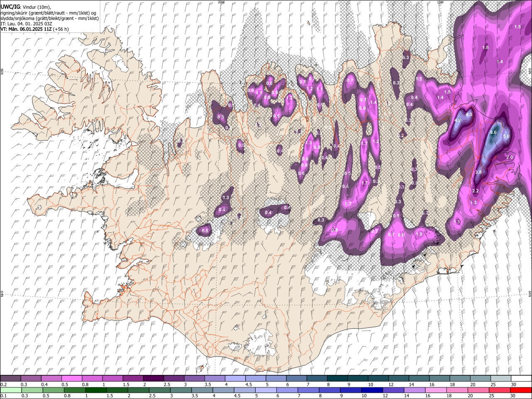Pick the bright pink 0.5 swatch on the snow scale
The width and height of the screenshot is (532, 399).
(71, 379)
